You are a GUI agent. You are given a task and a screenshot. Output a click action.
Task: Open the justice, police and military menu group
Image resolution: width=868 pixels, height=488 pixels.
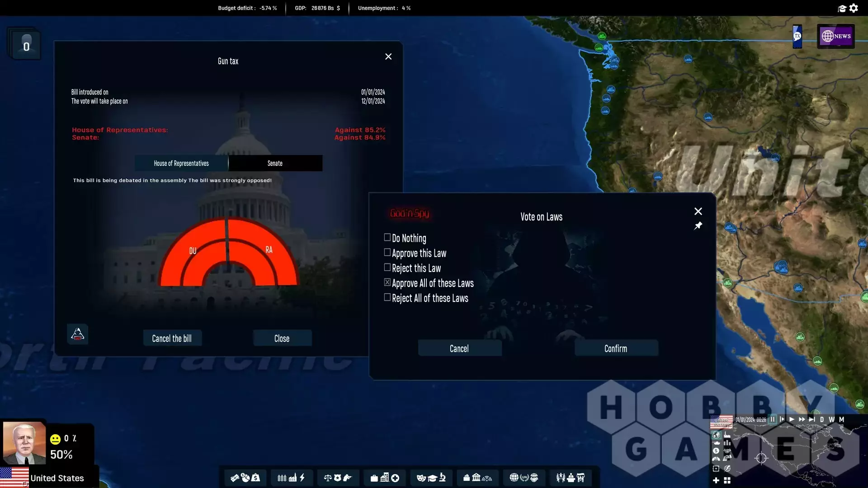point(338,478)
